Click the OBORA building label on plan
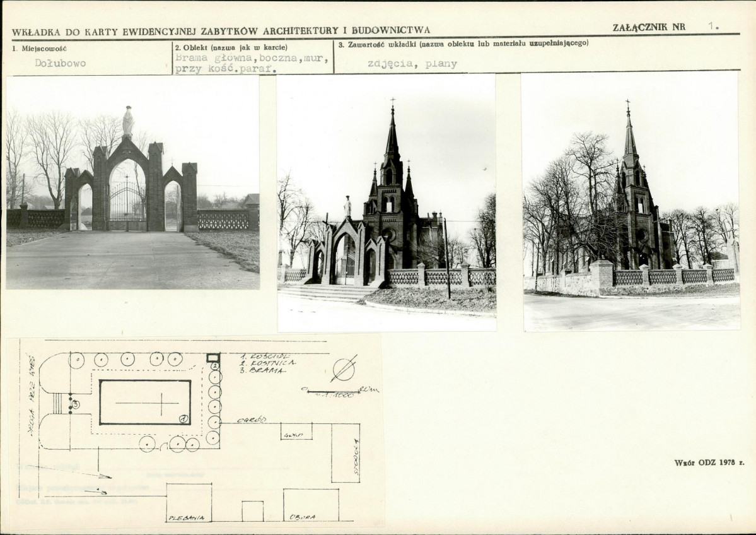756x535 pixels. coord(302,517)
